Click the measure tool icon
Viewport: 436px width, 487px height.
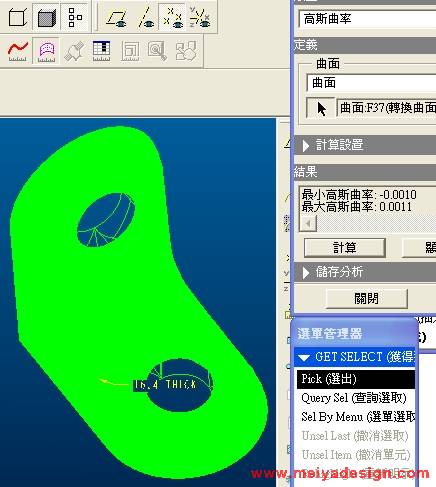[74, 52]
